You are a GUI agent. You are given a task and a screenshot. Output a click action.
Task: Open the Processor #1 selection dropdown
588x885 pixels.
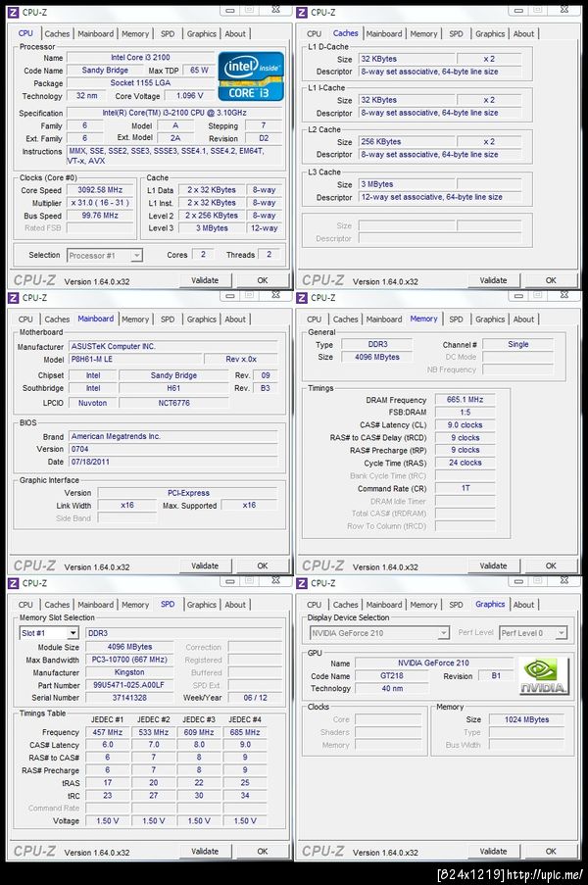point(105,256)
